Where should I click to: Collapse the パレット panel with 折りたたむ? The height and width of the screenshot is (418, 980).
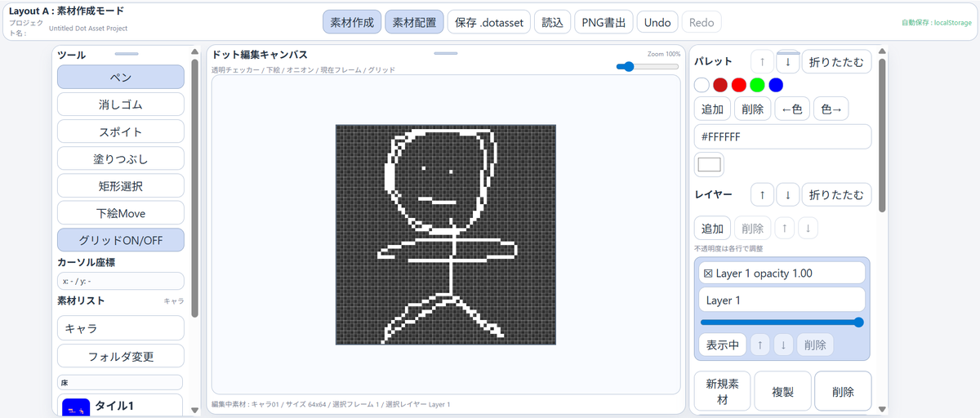[x=837, y=61]
